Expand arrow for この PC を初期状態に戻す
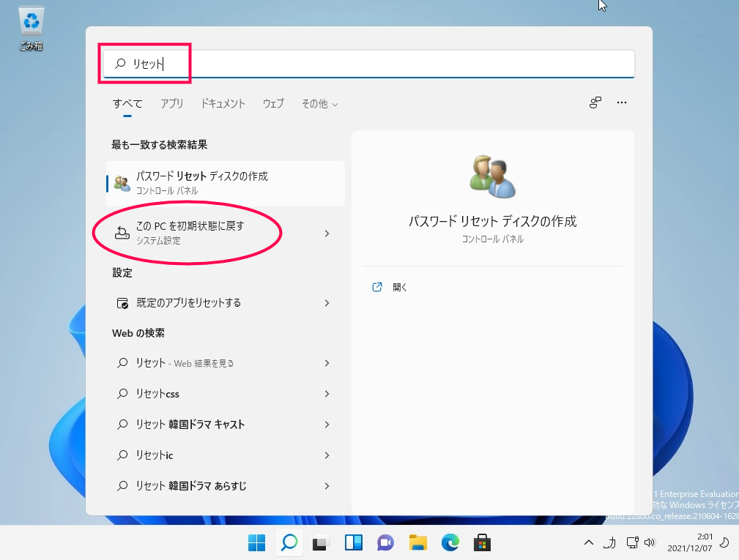The width and height of the screenshot is (739, 560). [327, 234]
